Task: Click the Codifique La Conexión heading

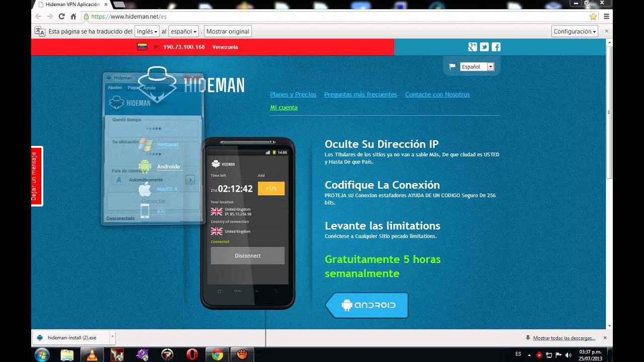Action: [382, 185]
